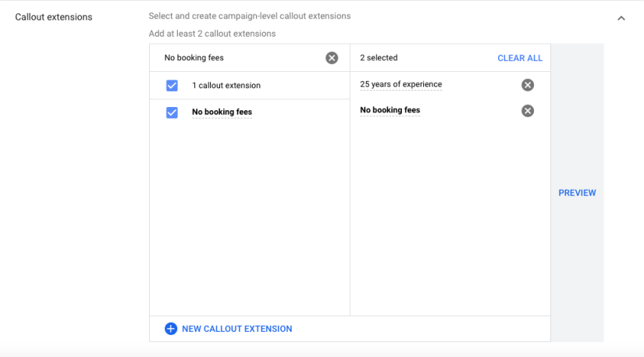
Task: Click the 'Add at least 2 callout extensions' hint
Action: tap(212, 34)
